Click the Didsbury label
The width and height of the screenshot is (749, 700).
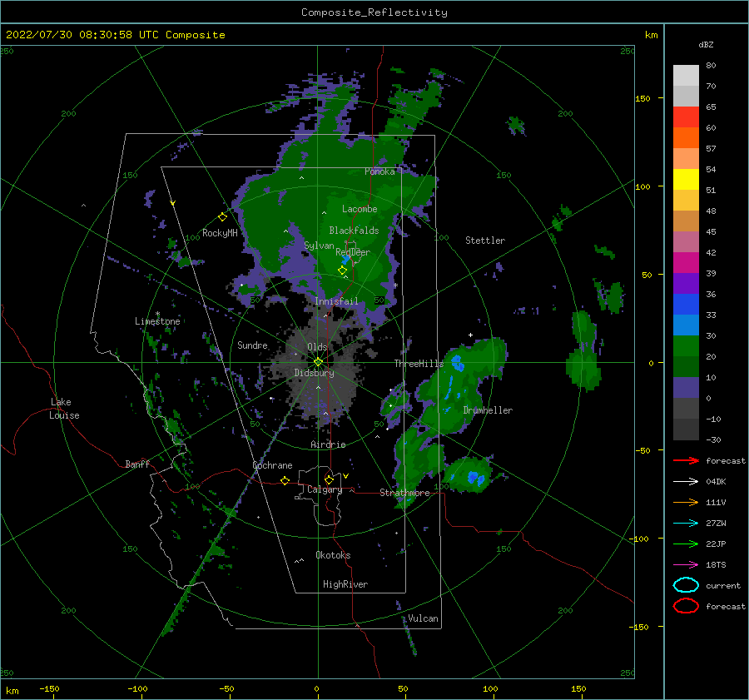pyautogui.click(x=314, y=373)
